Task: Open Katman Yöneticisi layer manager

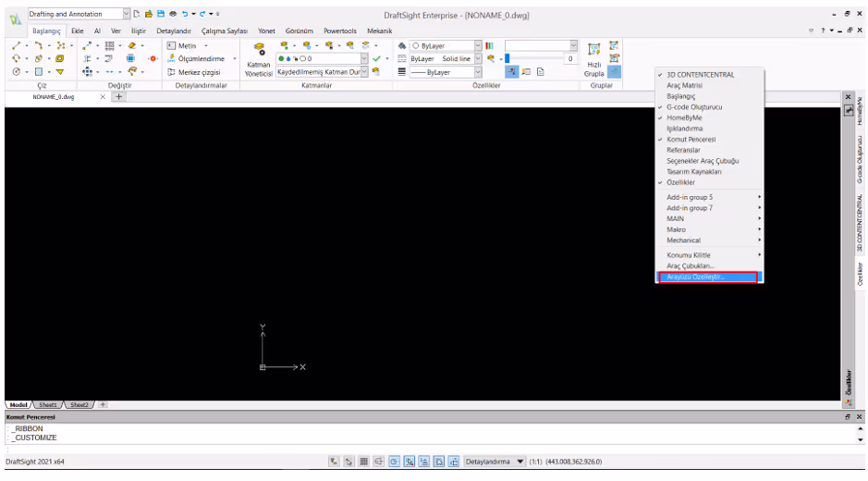Action: click(x=259, y=60)
